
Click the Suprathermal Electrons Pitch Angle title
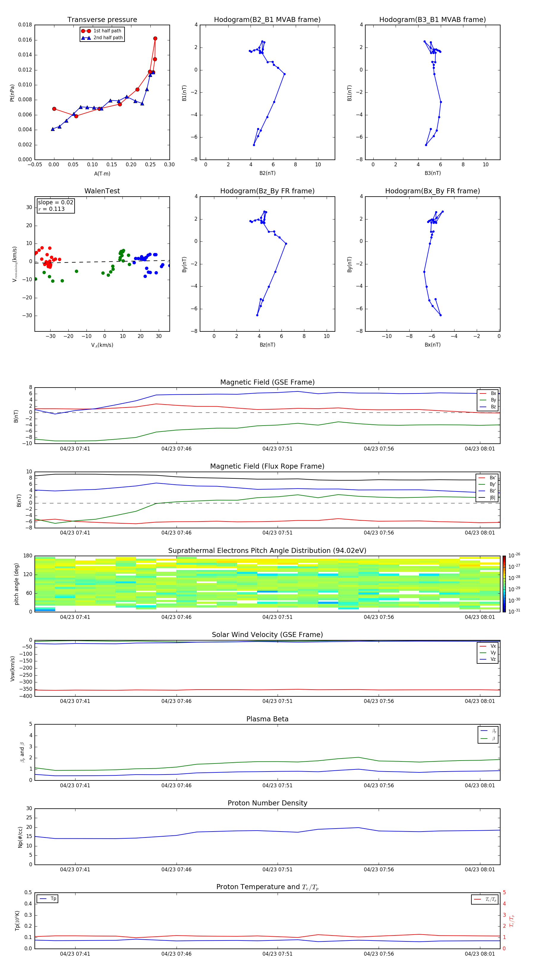267,551
